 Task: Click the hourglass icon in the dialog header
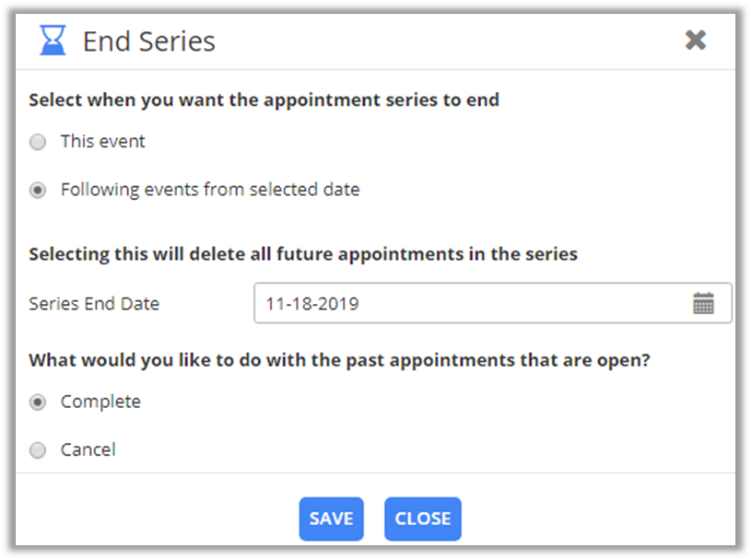tap(53, 41)
